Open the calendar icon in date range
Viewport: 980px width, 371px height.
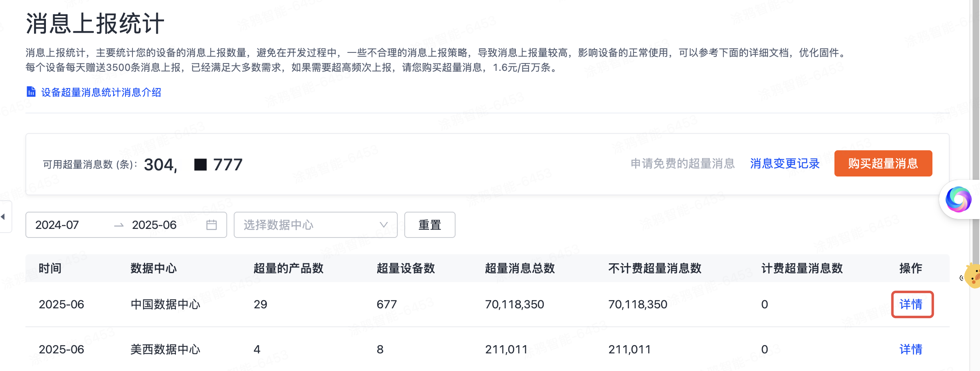point(212,225)
